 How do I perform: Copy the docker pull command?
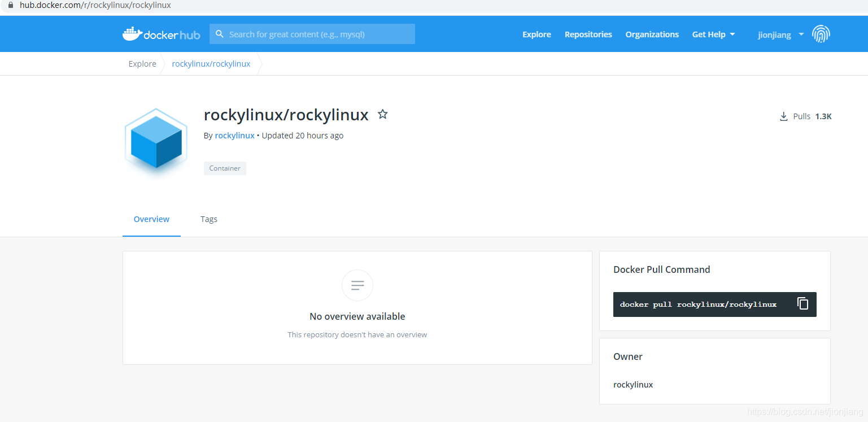pos(802,304)
